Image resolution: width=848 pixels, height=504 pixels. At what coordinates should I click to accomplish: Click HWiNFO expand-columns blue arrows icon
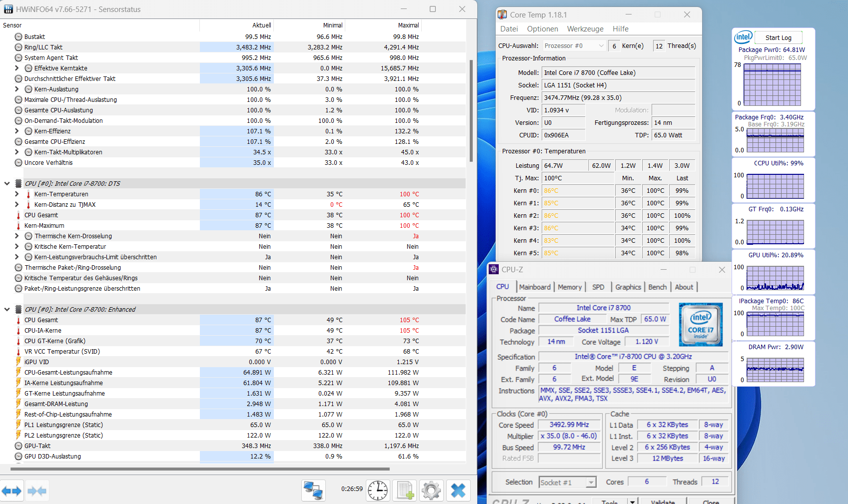[x=11, y=491]
